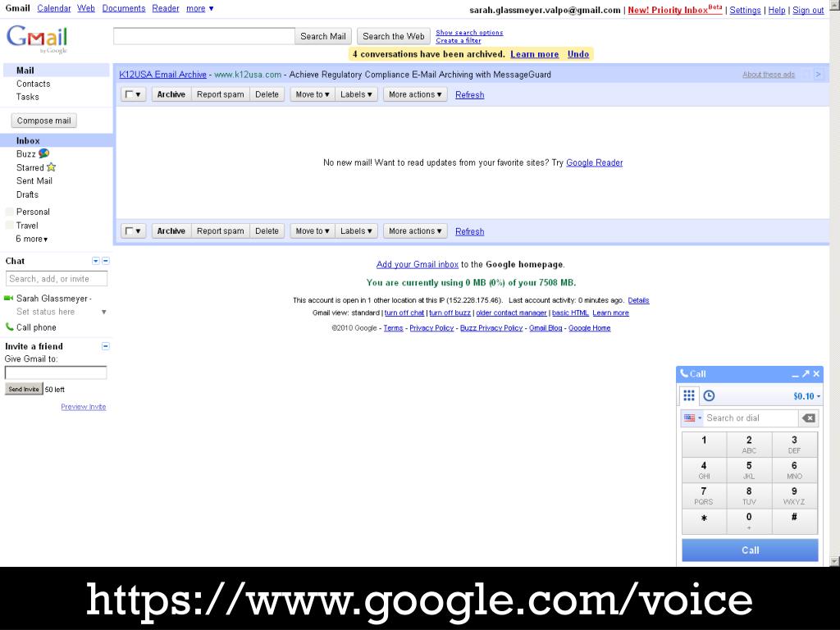Open Documents from top navigation
Viewport: 840px width, 630px height.
click(124, 8)
